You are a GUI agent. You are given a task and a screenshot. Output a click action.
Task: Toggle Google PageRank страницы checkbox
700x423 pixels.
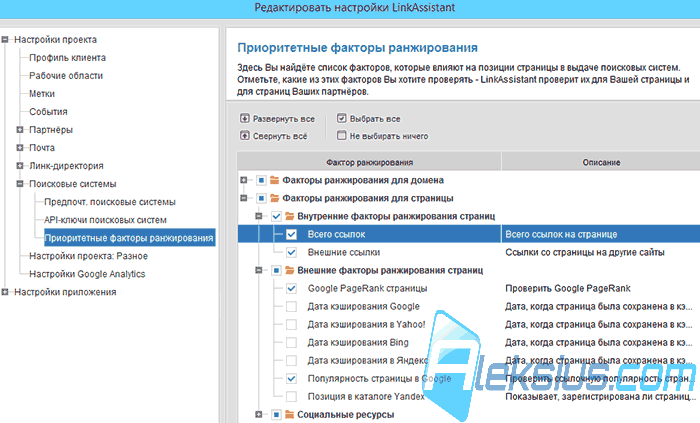(x=291, y=289)
